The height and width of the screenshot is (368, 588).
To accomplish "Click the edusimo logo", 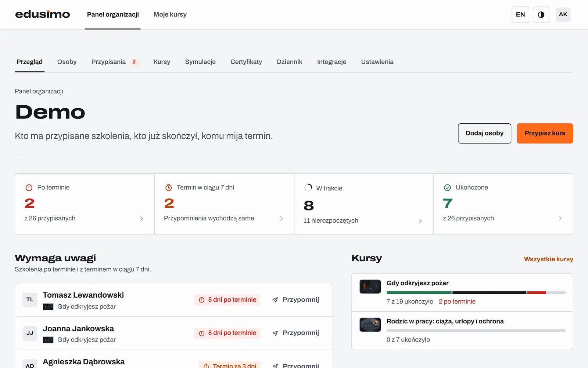I will (x=42, y=14).
